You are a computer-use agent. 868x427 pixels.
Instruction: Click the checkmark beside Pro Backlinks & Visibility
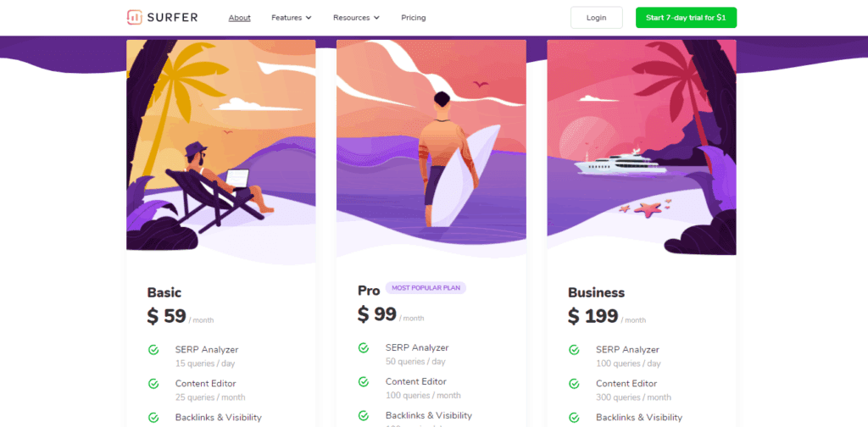364,415
